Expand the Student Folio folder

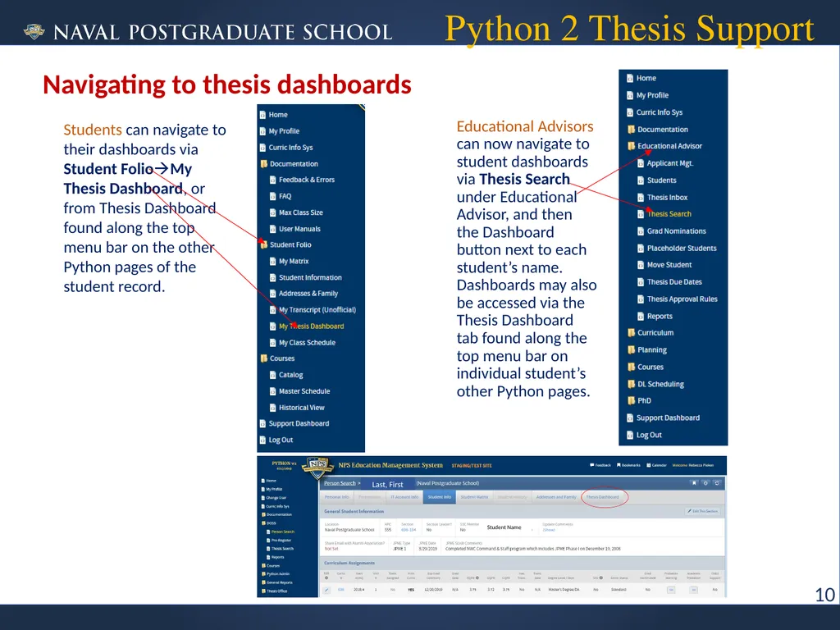[285, 244]
